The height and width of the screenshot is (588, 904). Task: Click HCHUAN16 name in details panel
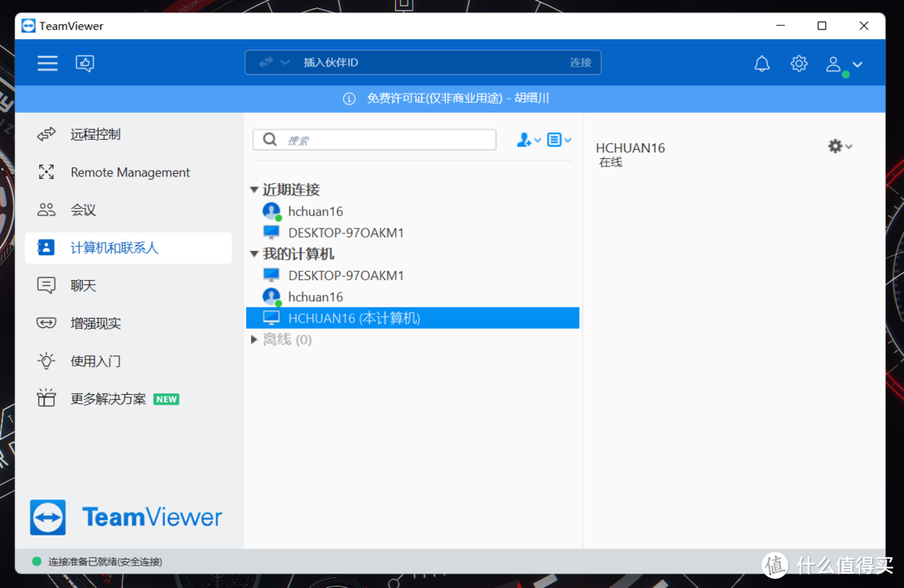tap(630, 148)
